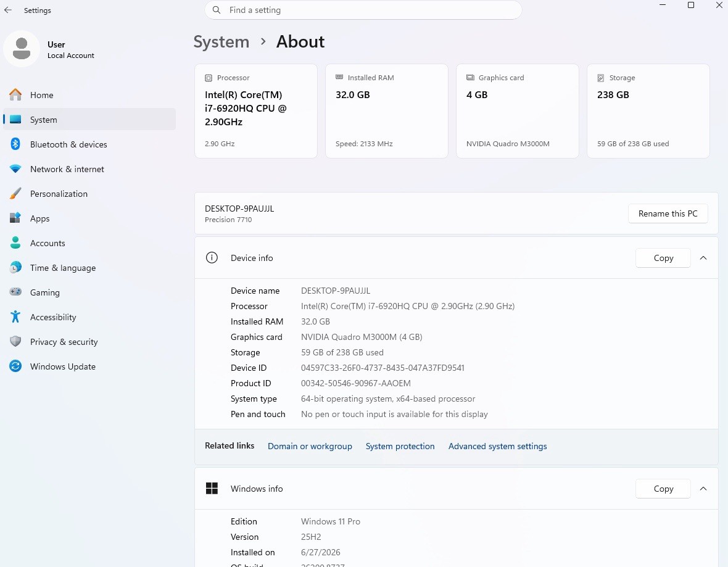Go back using the arrow icon

8,10
